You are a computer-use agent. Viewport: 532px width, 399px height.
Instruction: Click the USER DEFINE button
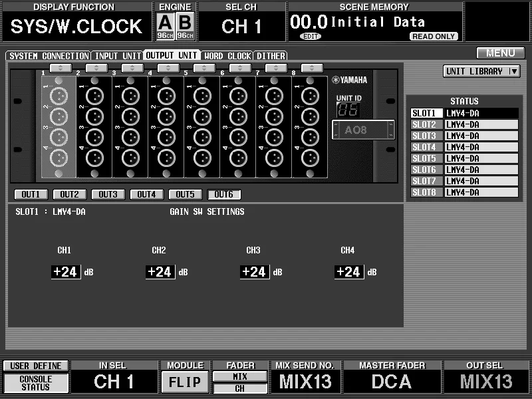36,366
